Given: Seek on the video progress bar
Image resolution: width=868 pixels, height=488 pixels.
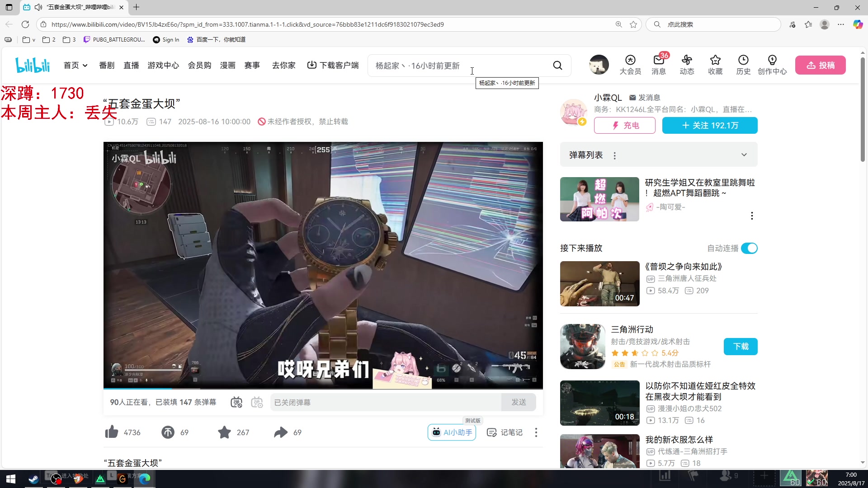Looking at the screenshot, I should pyautogui.click(x=323, y=388).
